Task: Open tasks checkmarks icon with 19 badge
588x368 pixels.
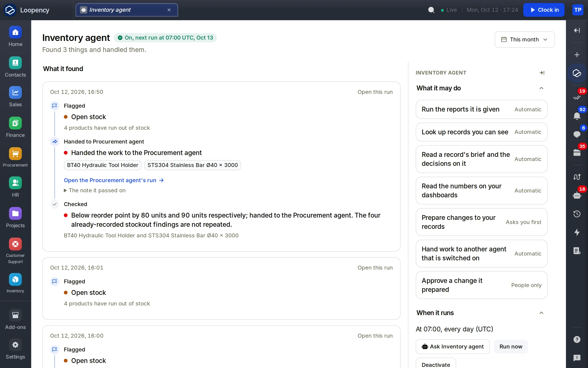Action: point(577,97)
